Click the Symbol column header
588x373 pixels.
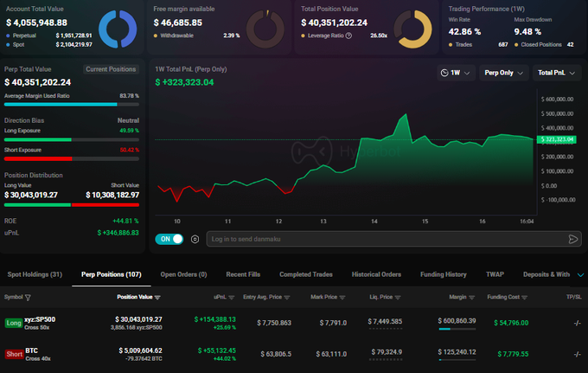(14, 297)
